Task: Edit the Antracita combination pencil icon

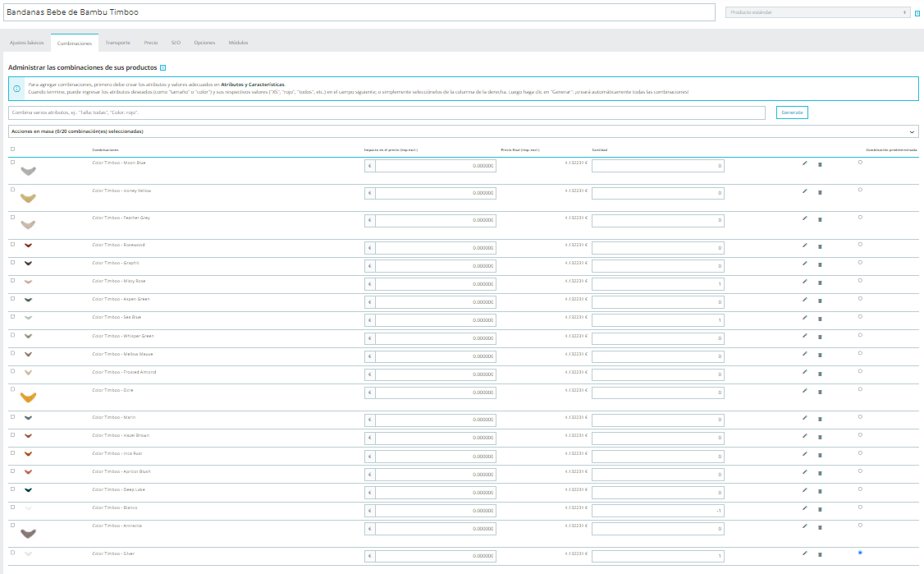Action: pos(804,526)
